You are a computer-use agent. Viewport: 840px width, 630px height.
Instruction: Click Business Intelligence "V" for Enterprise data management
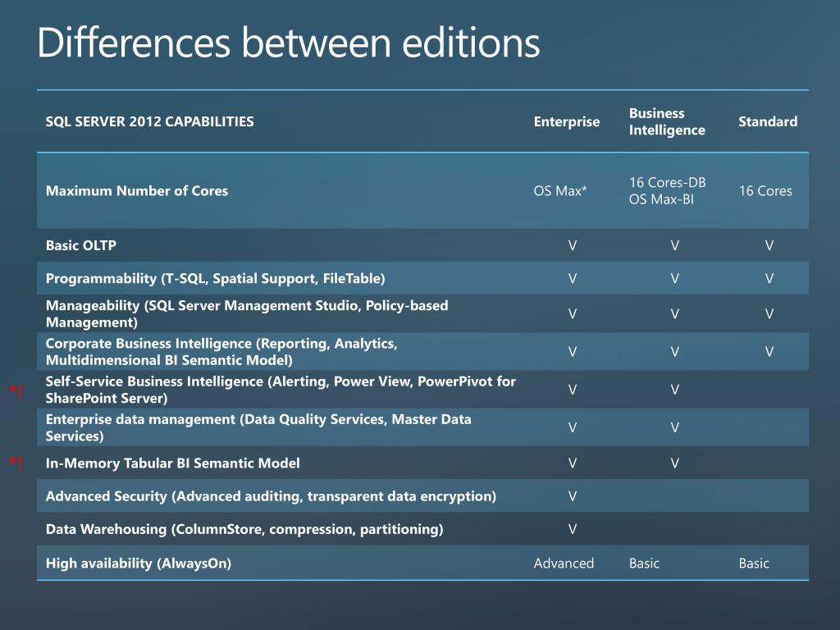pyautogui.click(x=675, y=428)
